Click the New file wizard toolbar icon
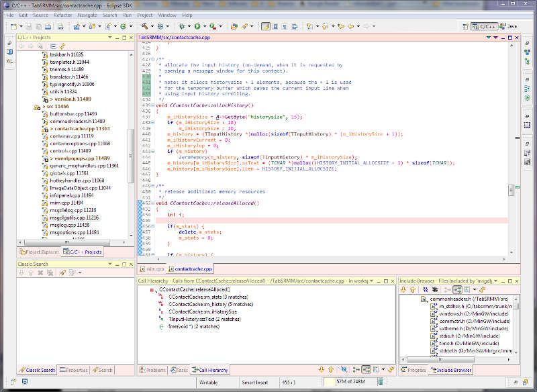The height and width of the screenshot is (392, 537). [13, 26]
